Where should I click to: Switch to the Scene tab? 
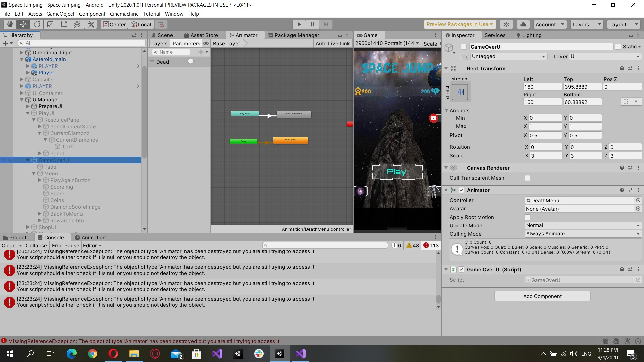coord(162,35)
